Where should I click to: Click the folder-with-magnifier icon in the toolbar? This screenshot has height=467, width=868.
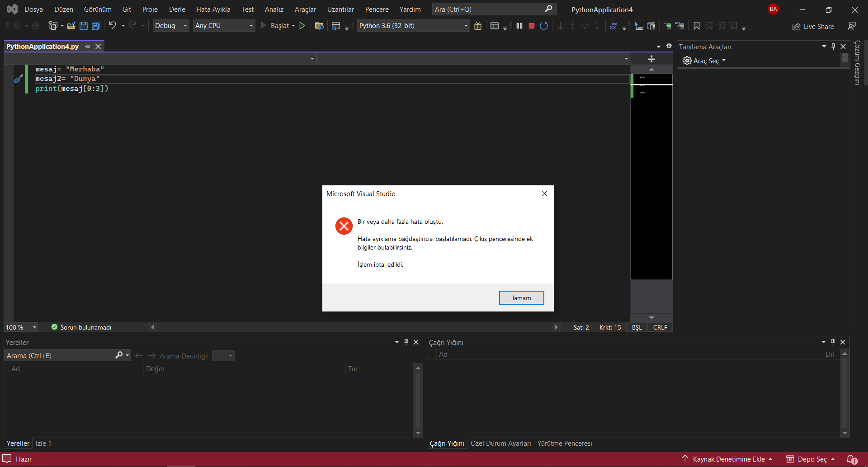pyautogui.click(x=319, y=26)
